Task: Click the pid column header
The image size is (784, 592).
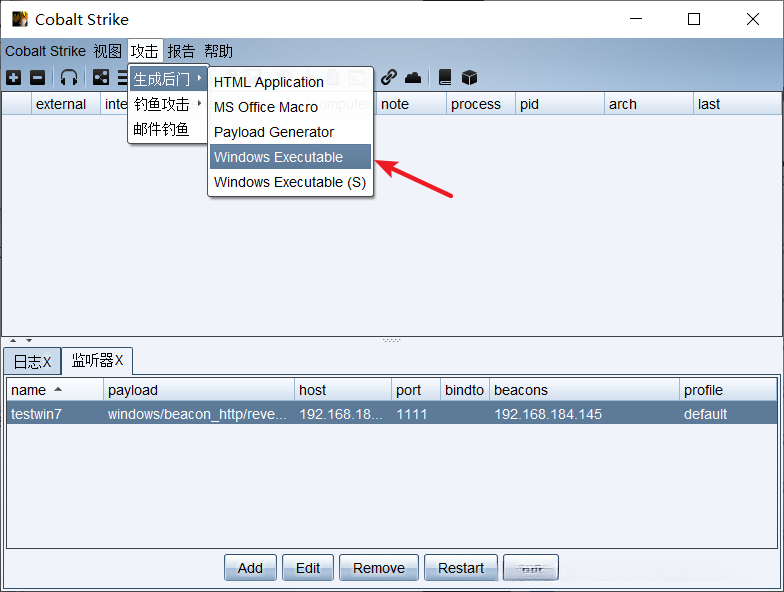Action: coord(560,104)
